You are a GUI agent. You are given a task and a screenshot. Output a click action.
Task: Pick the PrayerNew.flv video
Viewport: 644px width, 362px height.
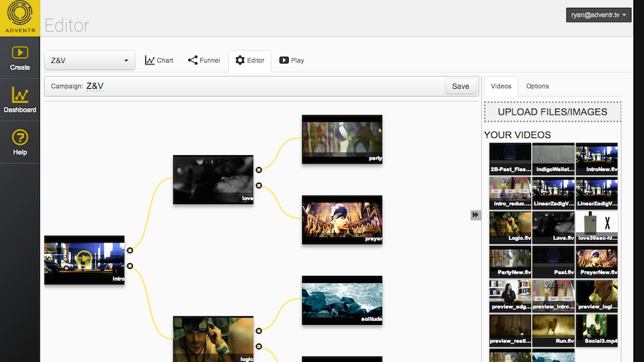coord(597,262)
